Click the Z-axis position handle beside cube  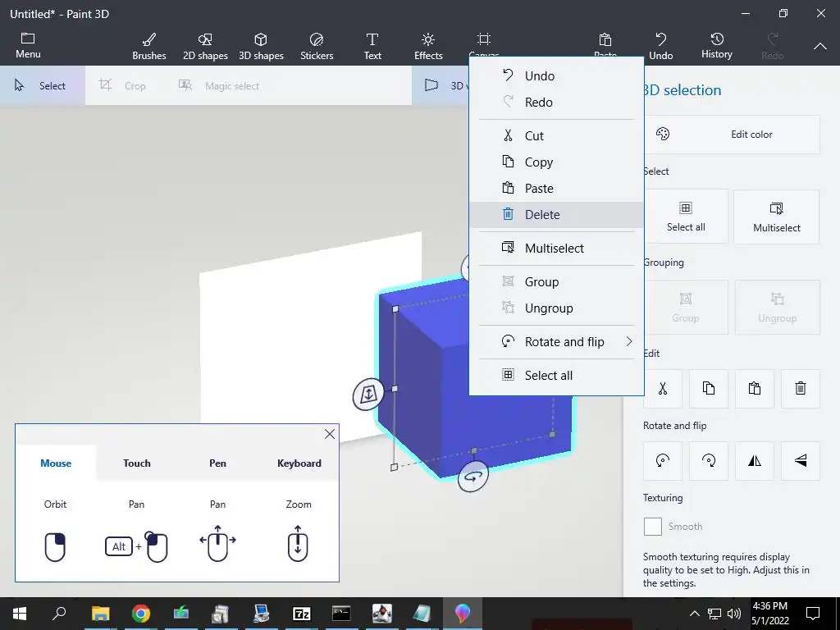tap(368, 395)
